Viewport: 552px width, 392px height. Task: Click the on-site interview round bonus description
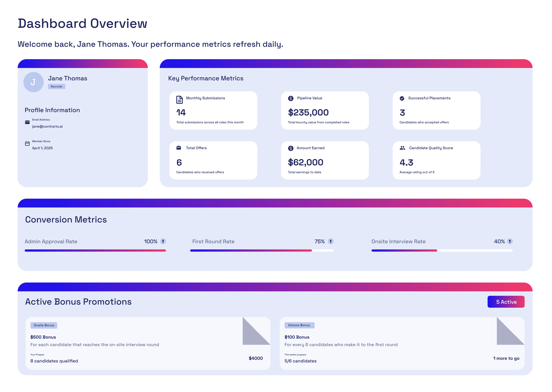pos(95,345)
